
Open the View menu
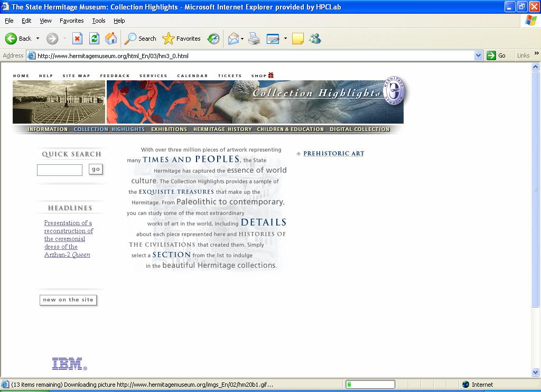click(x=45, y=21)
